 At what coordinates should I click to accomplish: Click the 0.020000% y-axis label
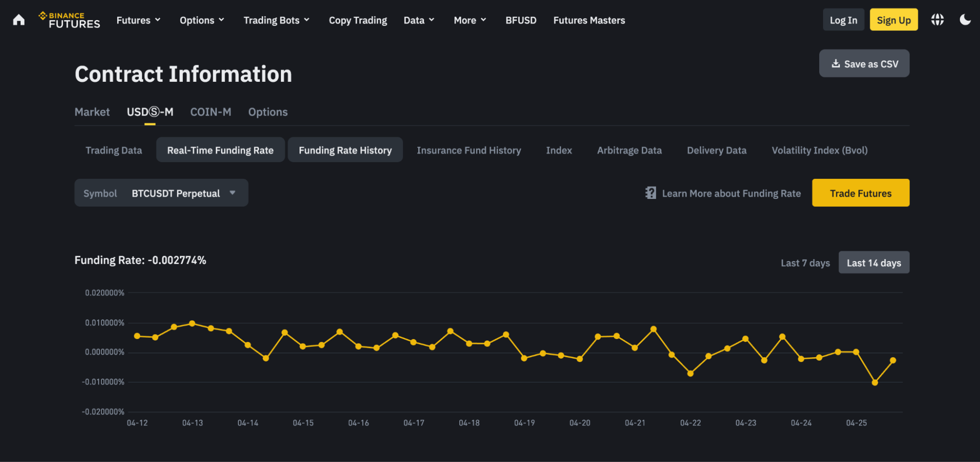point(104,293)
